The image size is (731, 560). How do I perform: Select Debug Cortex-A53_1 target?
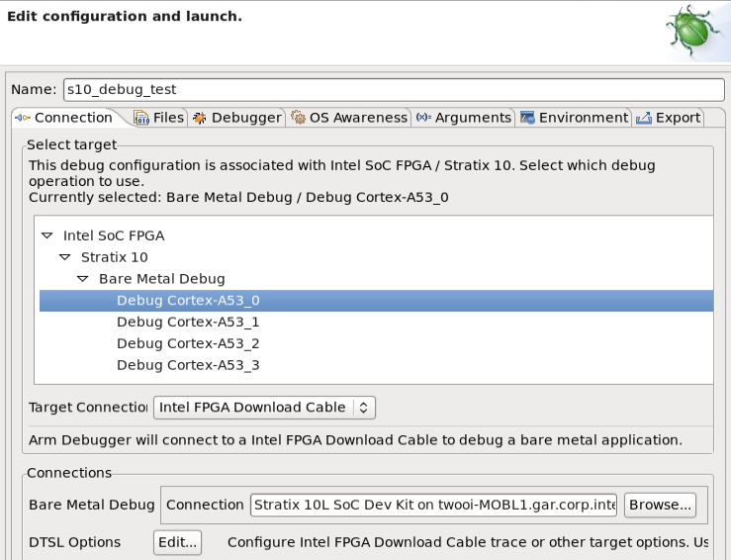pos(188,323)
